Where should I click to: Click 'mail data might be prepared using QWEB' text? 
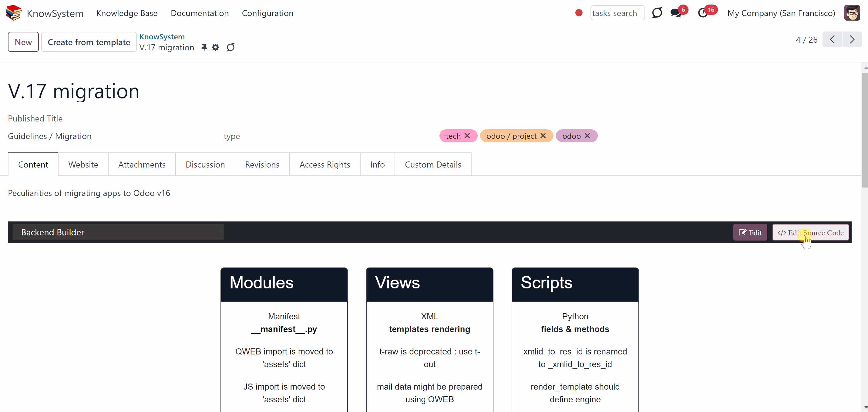tap(430, 393)
